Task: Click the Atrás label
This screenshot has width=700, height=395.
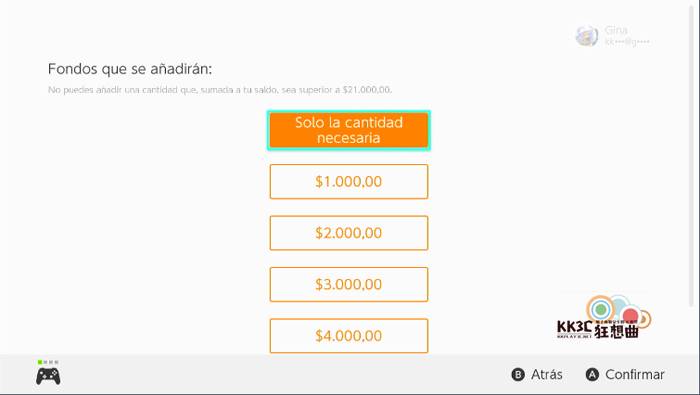Action: pyautogui.click(x=546, y=374)
